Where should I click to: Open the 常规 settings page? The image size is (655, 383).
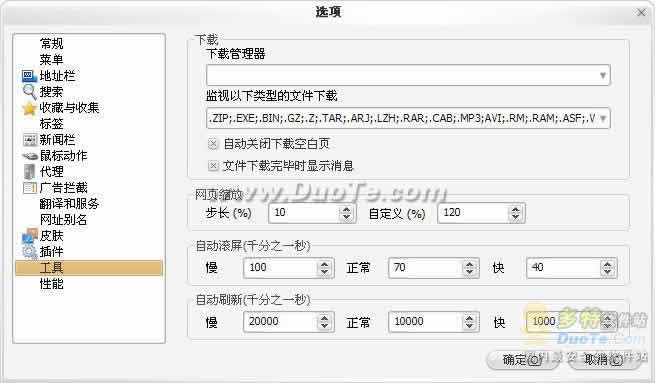point(51,43)
